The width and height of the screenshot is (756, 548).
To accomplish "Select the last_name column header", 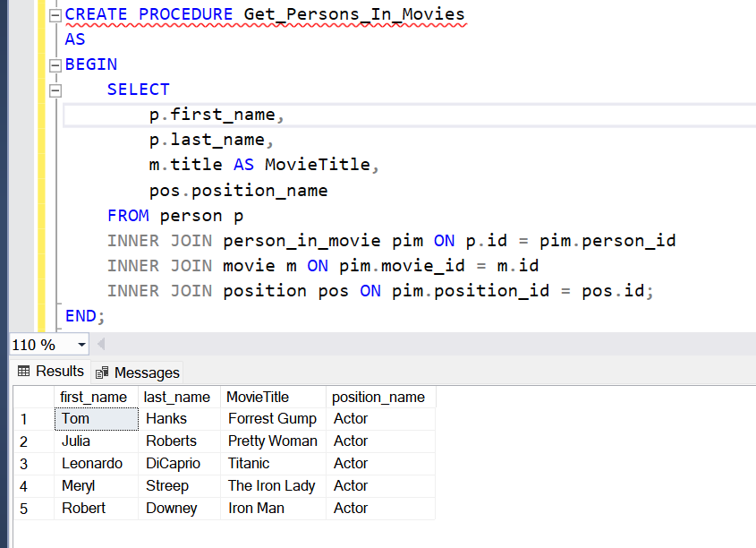I will pos(179,397).
